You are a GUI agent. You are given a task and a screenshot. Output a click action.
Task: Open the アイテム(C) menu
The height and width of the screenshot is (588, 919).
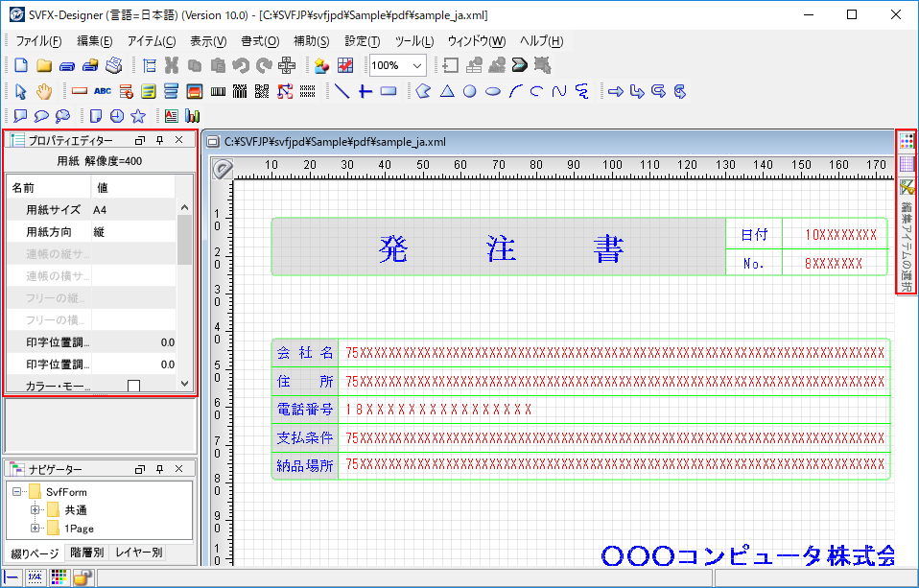152,41
